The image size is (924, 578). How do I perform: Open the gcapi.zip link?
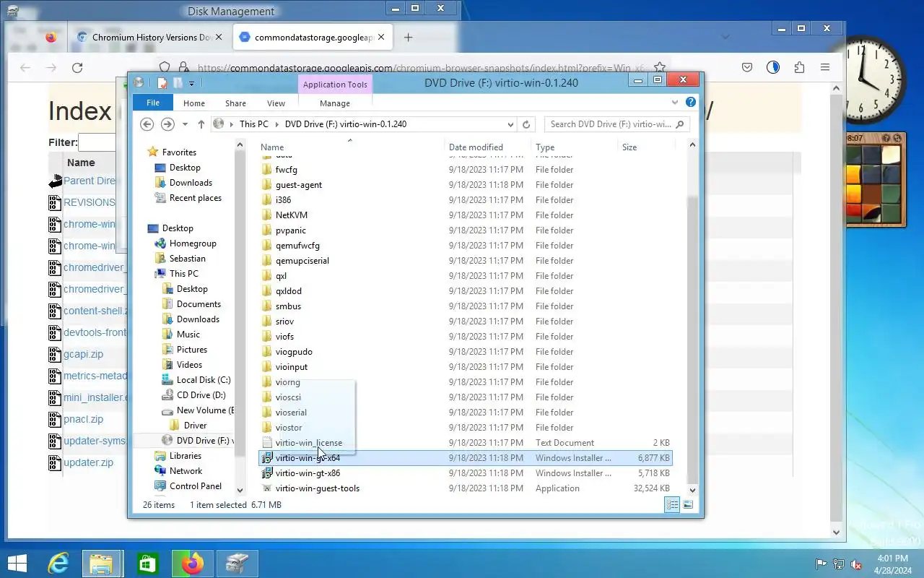pos(83,354)
